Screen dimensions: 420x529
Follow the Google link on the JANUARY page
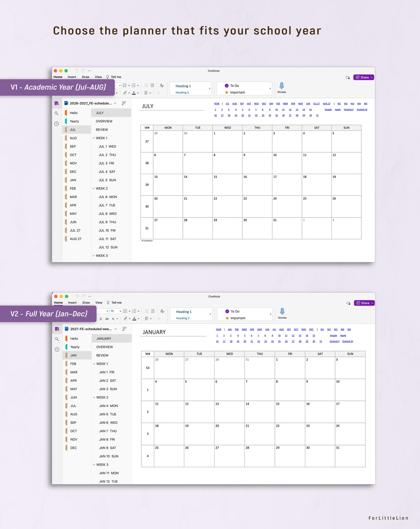[x=333, y=335]
